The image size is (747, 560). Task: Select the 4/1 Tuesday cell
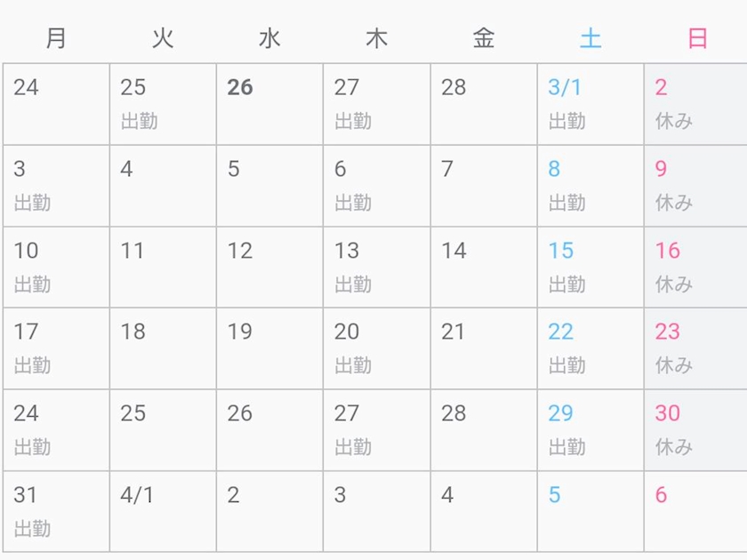163,512
